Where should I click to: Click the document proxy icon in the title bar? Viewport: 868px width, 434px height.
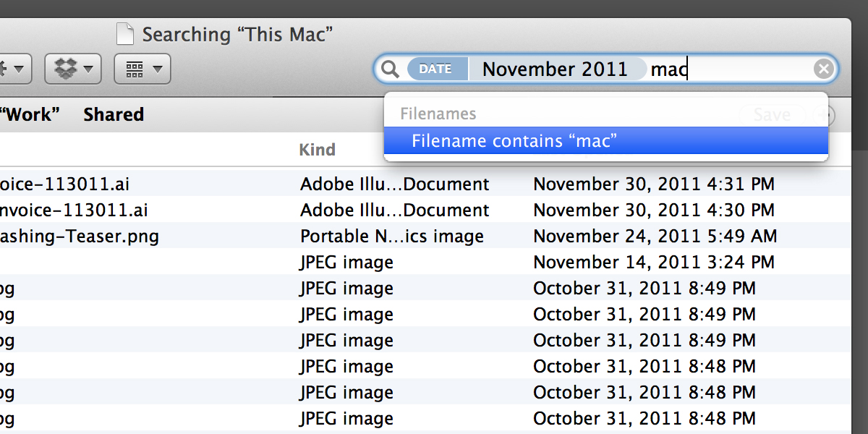point(126,34)
